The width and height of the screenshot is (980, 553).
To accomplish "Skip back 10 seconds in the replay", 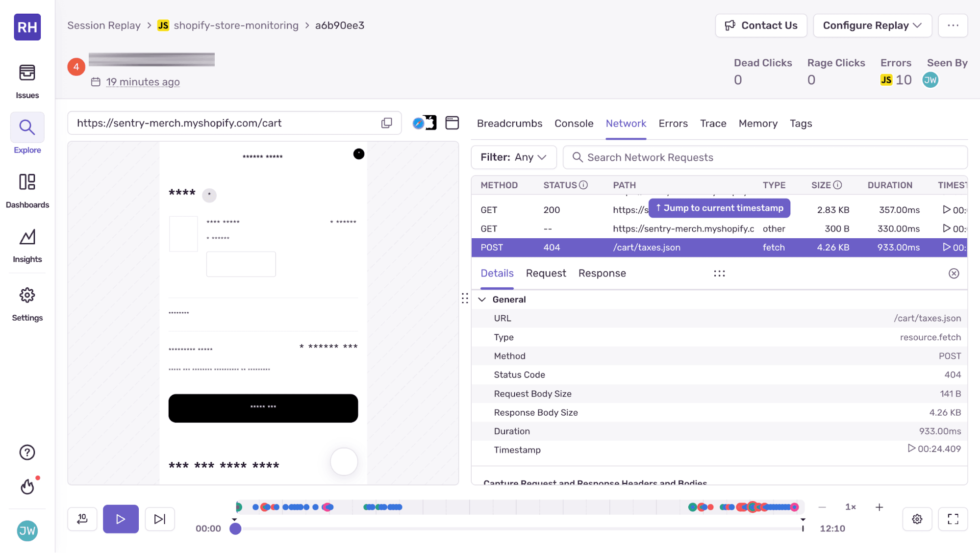I will point(82,519).
